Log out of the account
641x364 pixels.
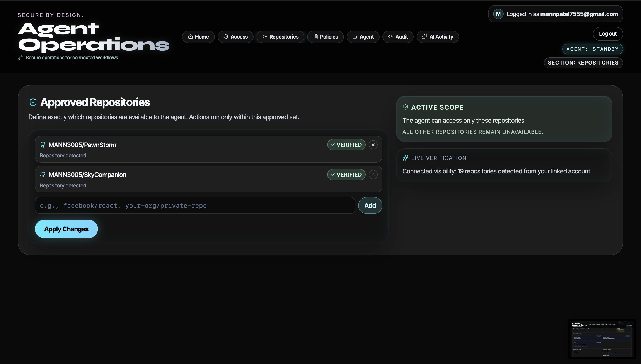pos(607,34)
